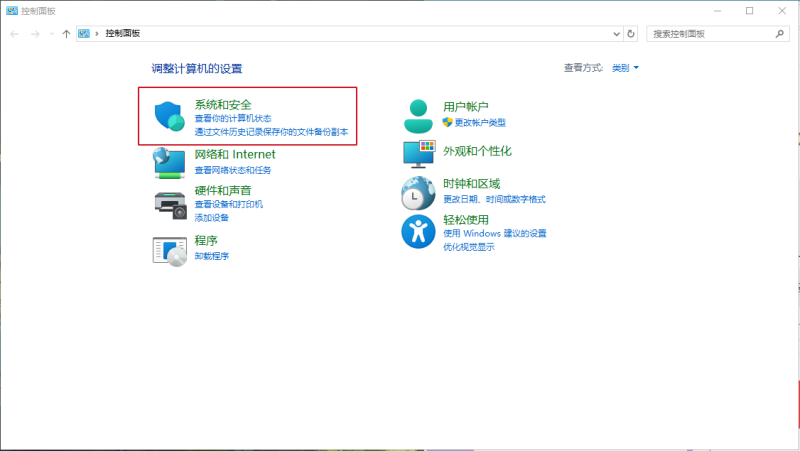This screenshot has width=800, height=451.
Task: Open the recent locations dropdown arrow
Action: 52,34
